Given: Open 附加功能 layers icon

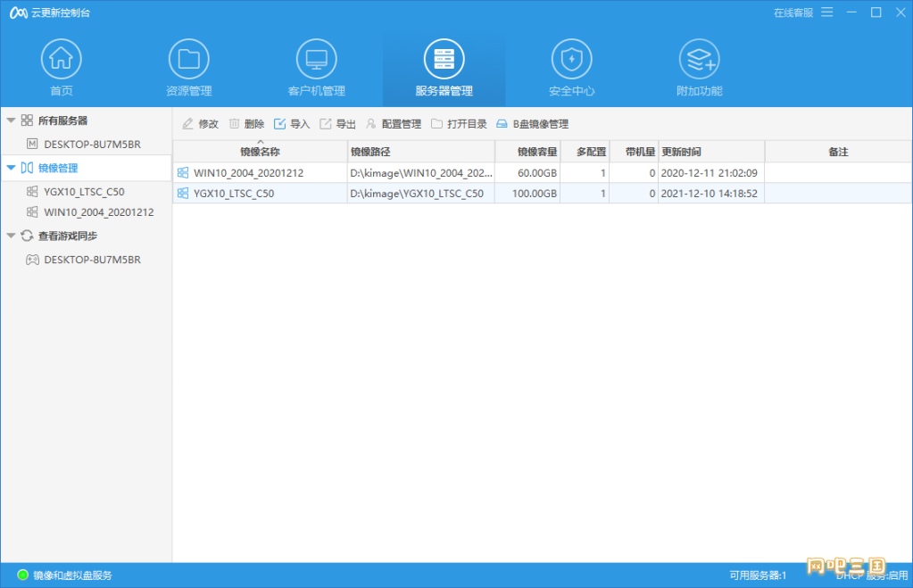Looking at the screenshot, I should tap(699, 60).
